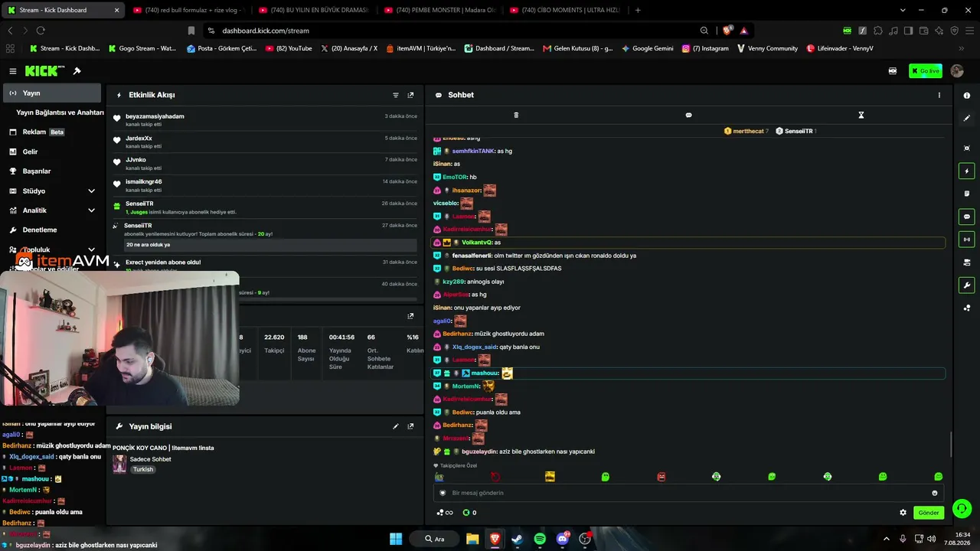Open the Etkinlik Akışı filter options

(x=396, y=95)
